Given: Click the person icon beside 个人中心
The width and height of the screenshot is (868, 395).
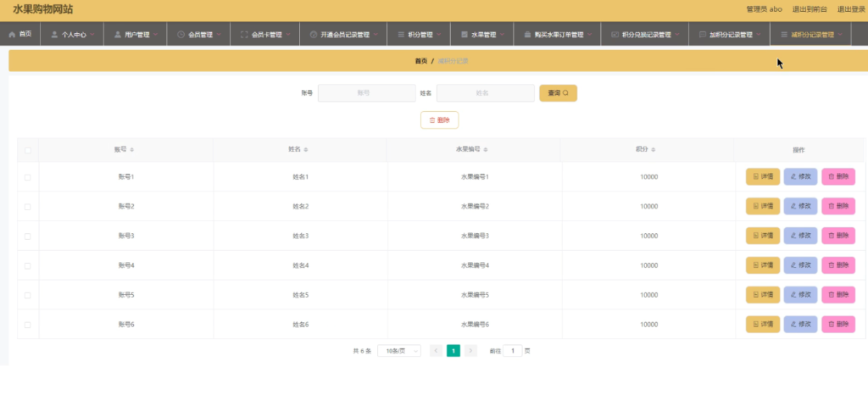Looking at the screenshot, I should point(54,34).
